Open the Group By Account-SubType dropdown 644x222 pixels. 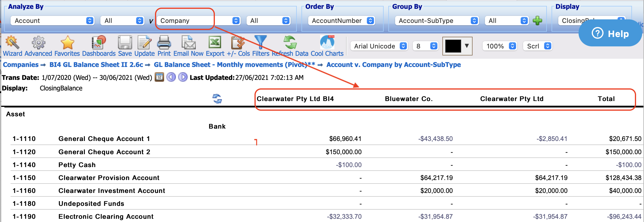pyautogui.click(x=437, y=21)
